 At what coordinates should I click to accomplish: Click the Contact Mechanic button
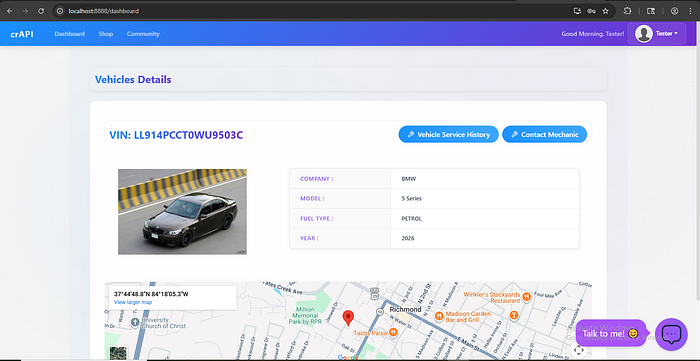click(545, 134)
